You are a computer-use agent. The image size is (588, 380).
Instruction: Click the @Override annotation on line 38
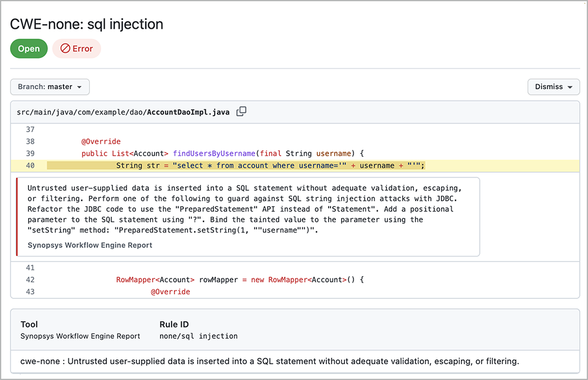pyautogui.click(x=101, y=142)
